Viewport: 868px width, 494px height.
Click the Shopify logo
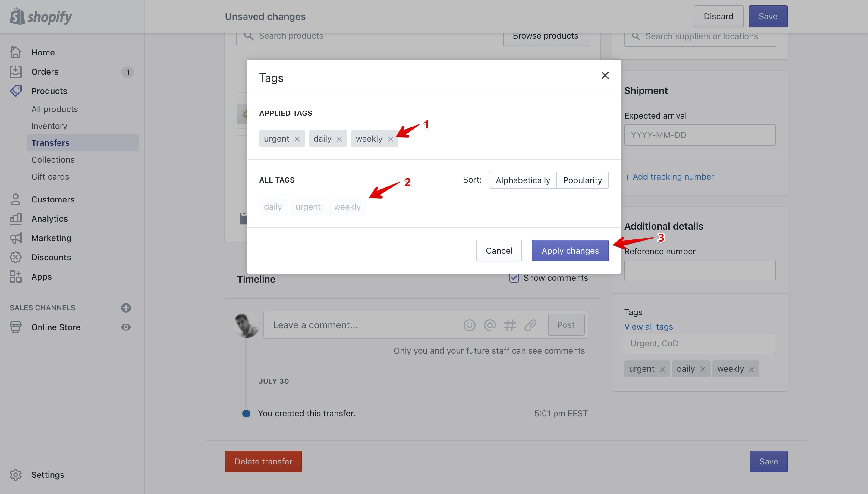41,16
